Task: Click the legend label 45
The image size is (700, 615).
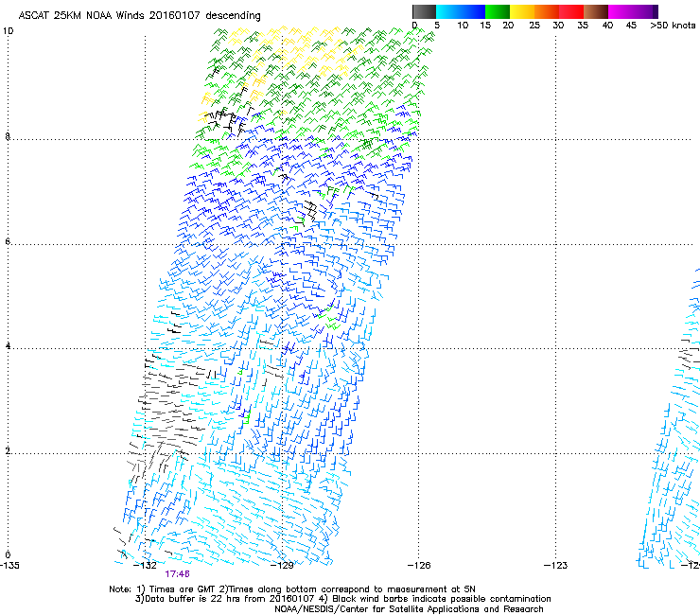Action: point(631,26)
